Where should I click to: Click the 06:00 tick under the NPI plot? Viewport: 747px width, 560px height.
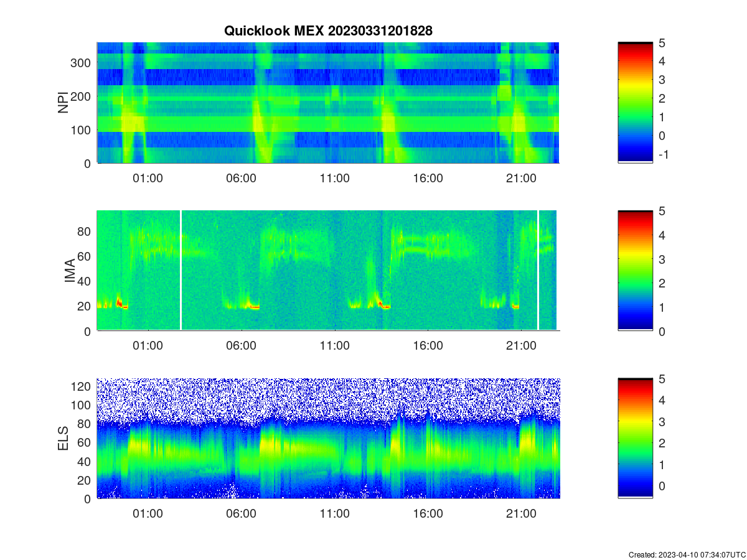241,178
